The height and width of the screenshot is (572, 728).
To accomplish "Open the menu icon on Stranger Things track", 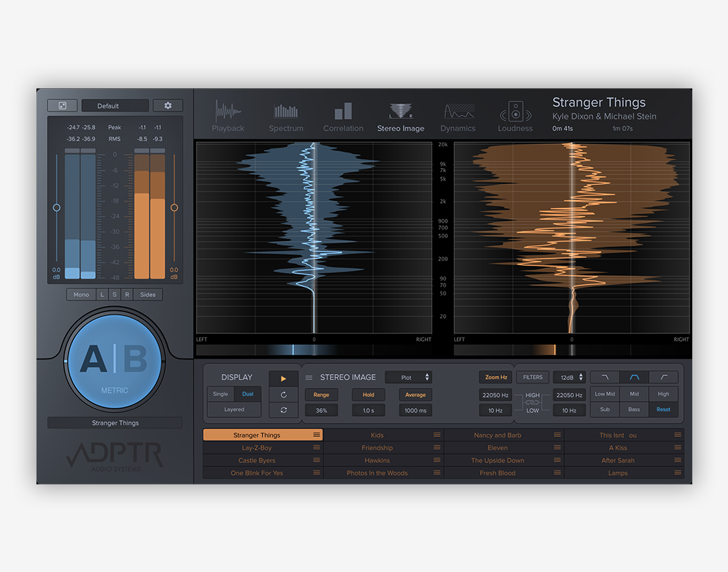I will tap(316, 435).
